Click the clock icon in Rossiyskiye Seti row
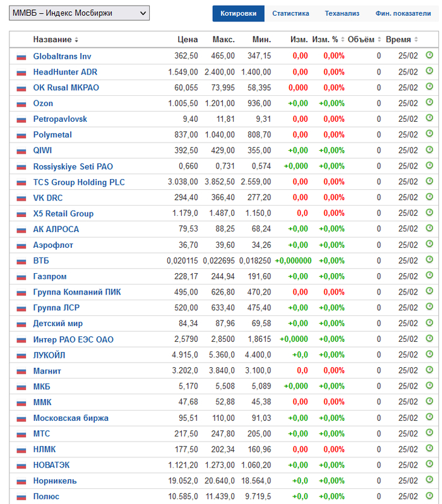This screenshot has height=504, width=442. (429, 165)
